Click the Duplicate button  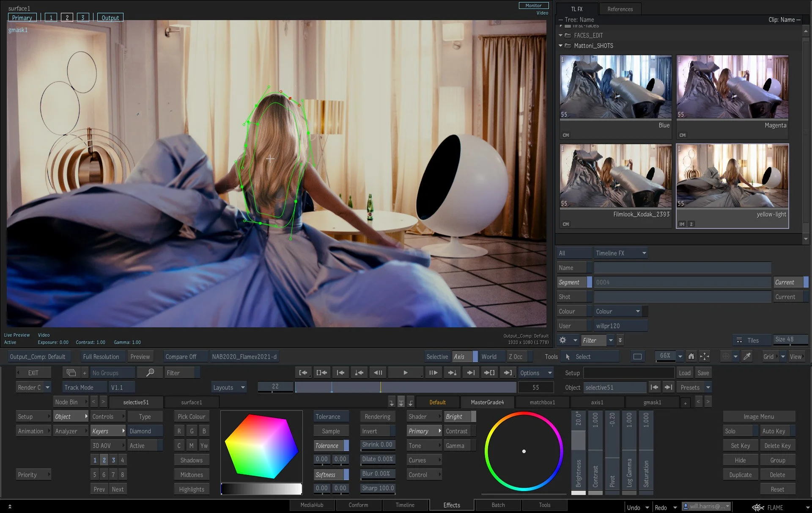(x=740, y=474)
